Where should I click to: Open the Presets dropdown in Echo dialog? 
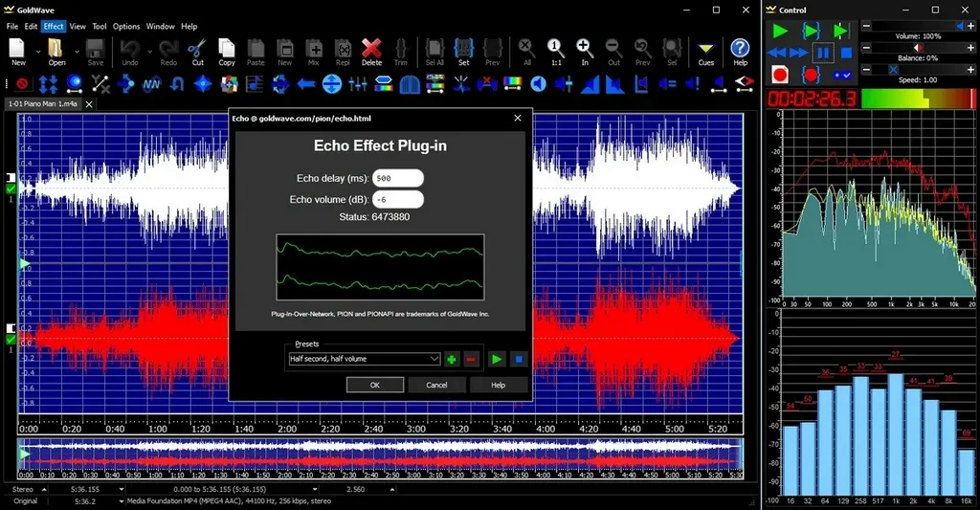434,359
